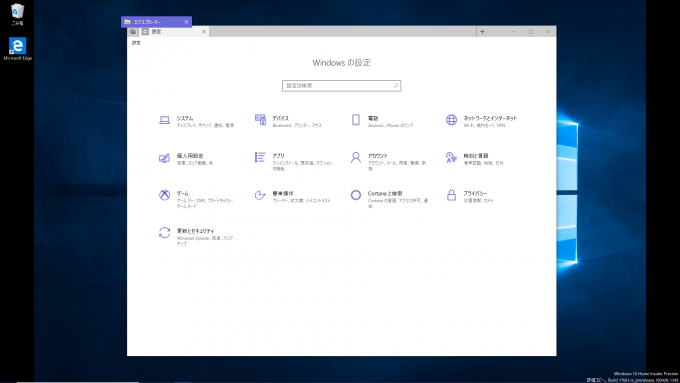Screen dimensions: 680x383
Task: Open Microsoft Edge desktop shortcut
Action: click(17, 49)
